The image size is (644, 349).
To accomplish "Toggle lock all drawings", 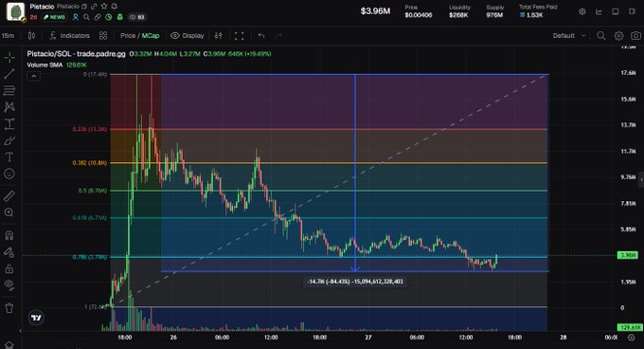I will point(9,268).
